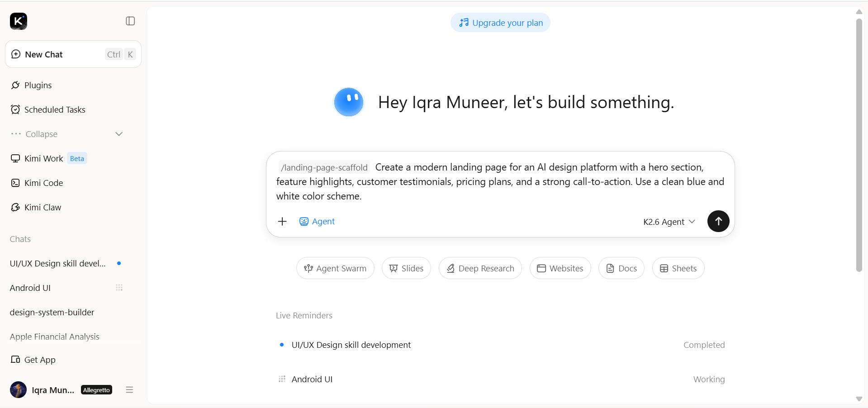The height and width of the screenshot is (408, 868).
Task: Click the Kimi Code terminal icon
Action: coord(15,183)
